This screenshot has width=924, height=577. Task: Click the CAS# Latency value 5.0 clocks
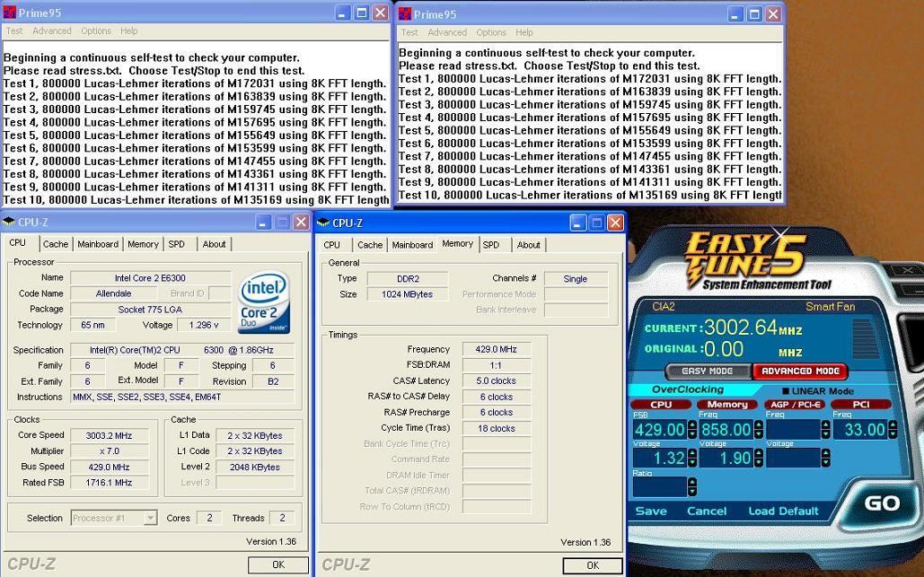tap(497, 381)
